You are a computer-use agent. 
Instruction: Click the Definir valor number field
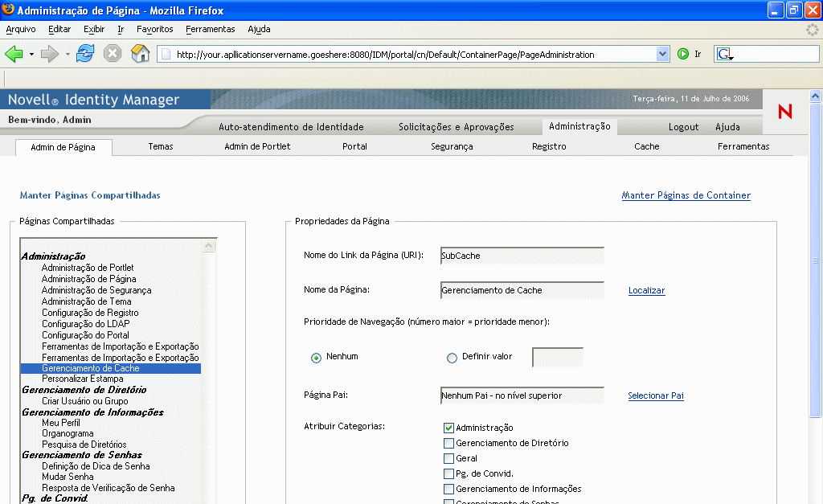point(558,357)
